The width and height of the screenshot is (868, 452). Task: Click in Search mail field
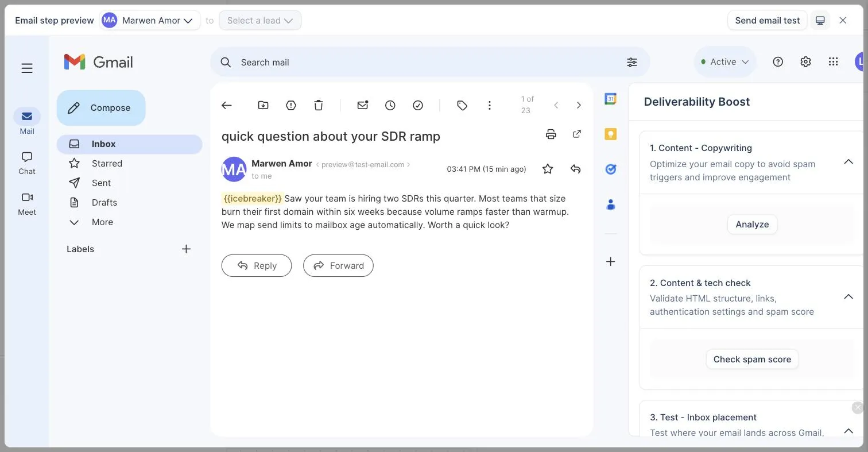click(429, 62)
